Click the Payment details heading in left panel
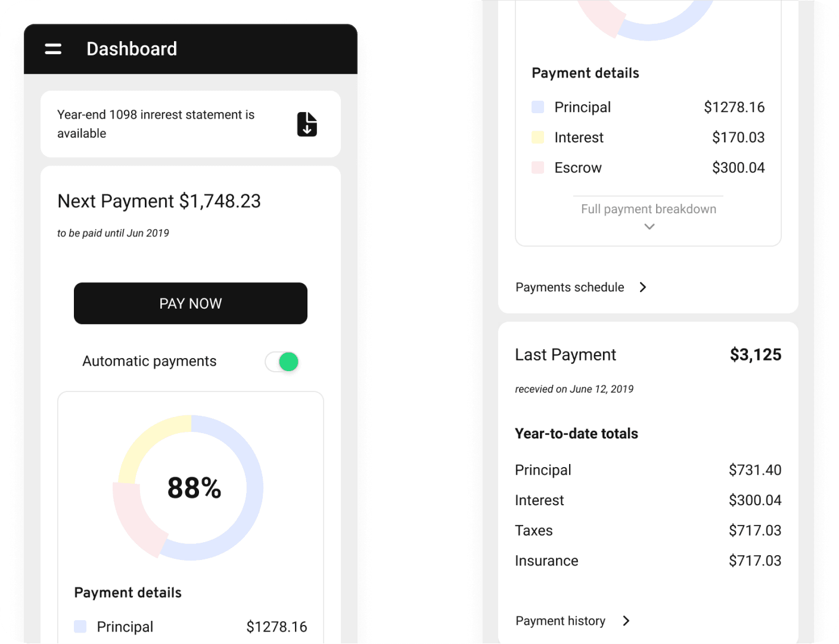Screen dimensions: 839x644 [128, 593]
